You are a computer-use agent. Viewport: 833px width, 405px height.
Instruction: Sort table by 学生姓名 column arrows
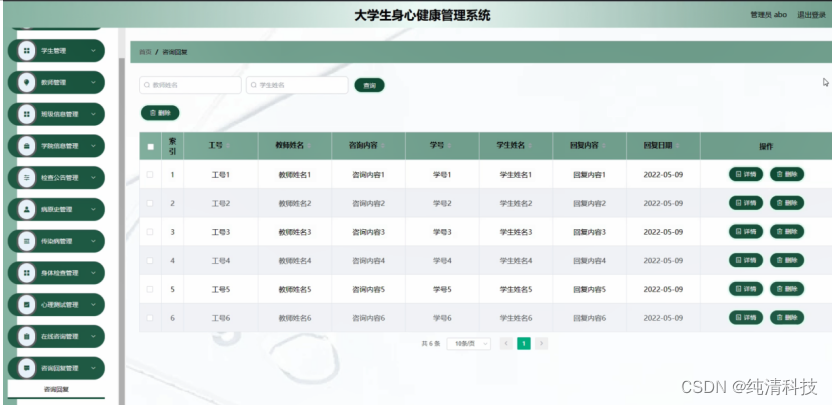[x=530, y=146]
